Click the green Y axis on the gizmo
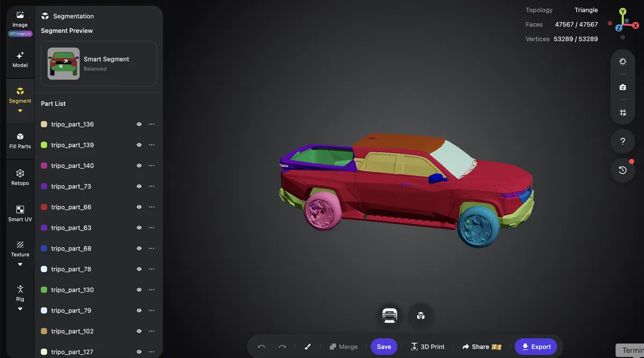The width and height of the screenshot is (644, 358). 623,11
